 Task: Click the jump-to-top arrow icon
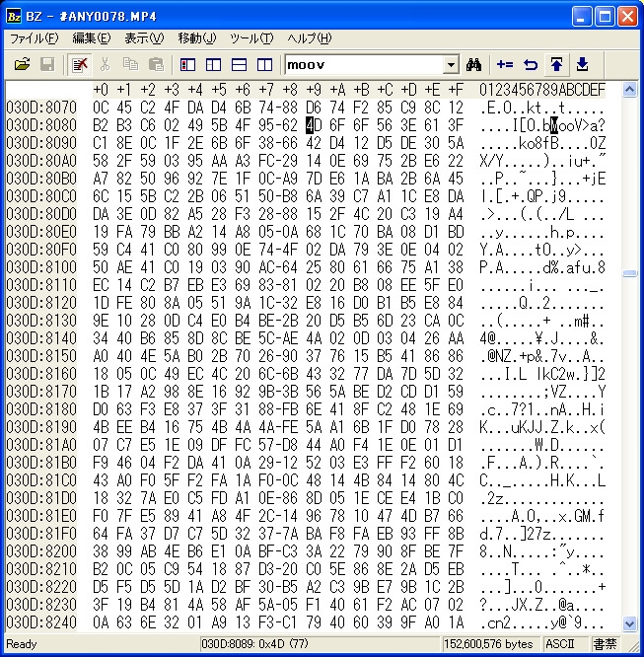(x=556, y=64)
